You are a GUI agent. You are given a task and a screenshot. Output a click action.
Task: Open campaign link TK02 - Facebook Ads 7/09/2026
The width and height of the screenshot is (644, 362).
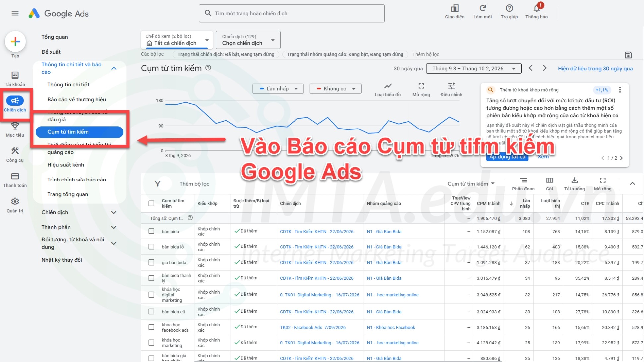click(x=313, y=327)
